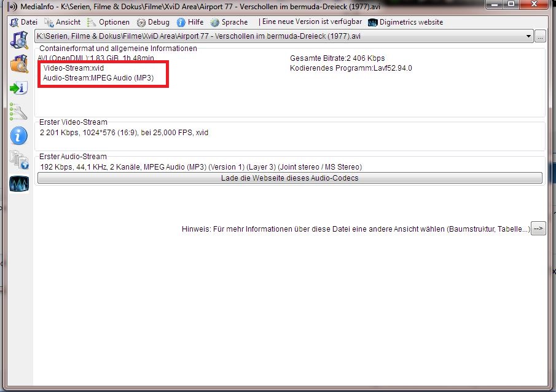Minimize the MediaInfo window
556x392 pixels.
pos(495,5)
